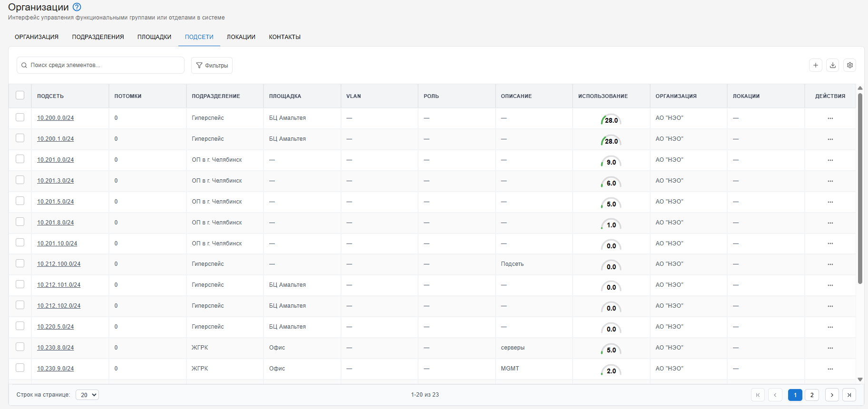Click the 28.0 usage gauge for 10.200.1.0/24
Viewport: 868px width, 409px height.
(x=611, y=141)
